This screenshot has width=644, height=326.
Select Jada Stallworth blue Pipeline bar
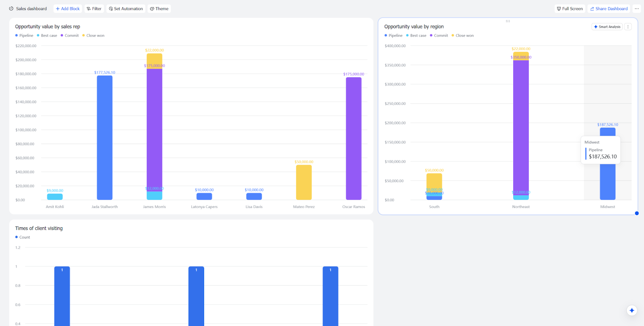coord(105,137)
